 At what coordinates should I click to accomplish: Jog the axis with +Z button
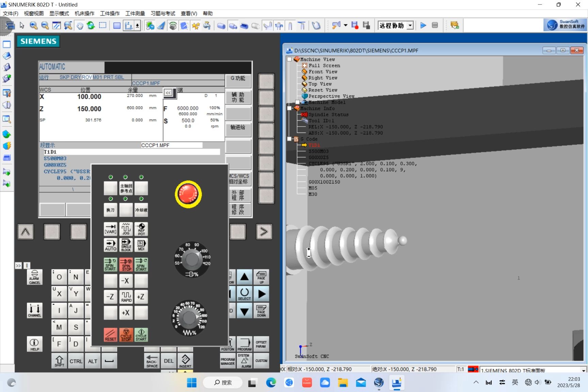(x=141, y=297)
